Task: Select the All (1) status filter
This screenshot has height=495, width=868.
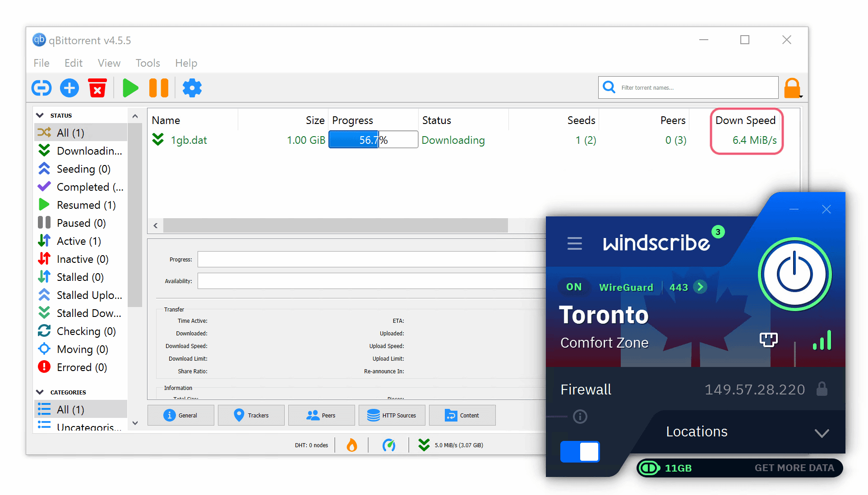Action: coord(81,133)
